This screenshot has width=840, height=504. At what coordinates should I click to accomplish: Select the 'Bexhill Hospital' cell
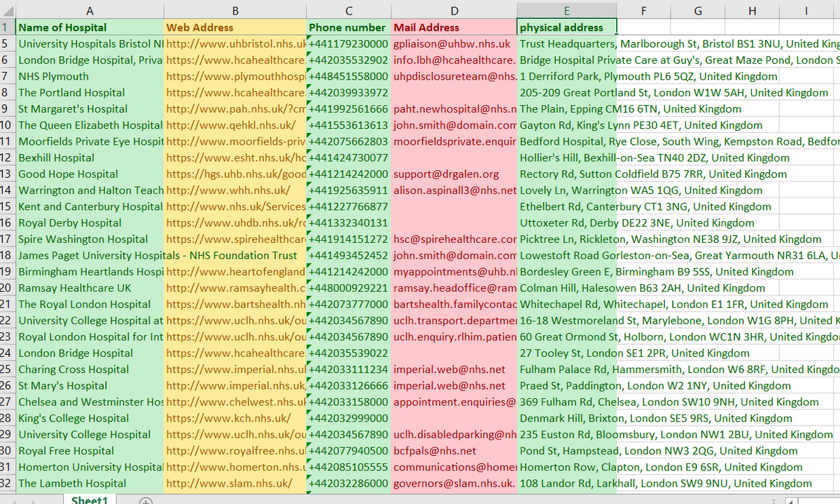(89, 157)
